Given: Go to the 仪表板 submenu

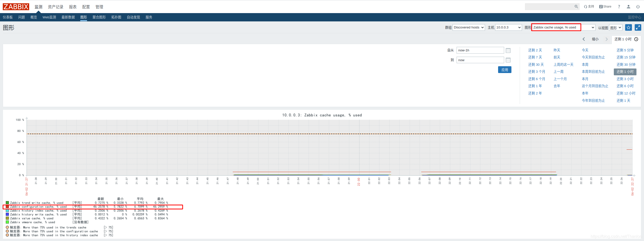Looking at the screenshot, I should coord(8,17).
